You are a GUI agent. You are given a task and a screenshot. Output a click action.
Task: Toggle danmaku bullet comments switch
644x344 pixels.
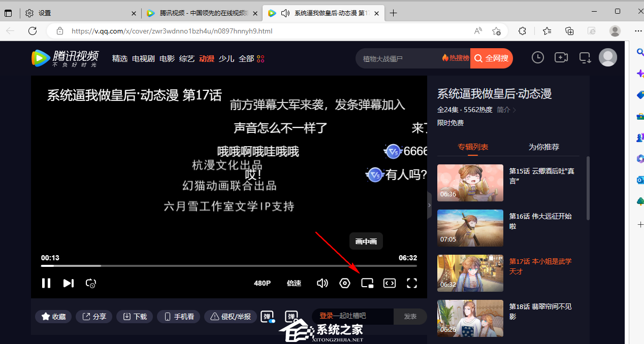click(268, 317)
